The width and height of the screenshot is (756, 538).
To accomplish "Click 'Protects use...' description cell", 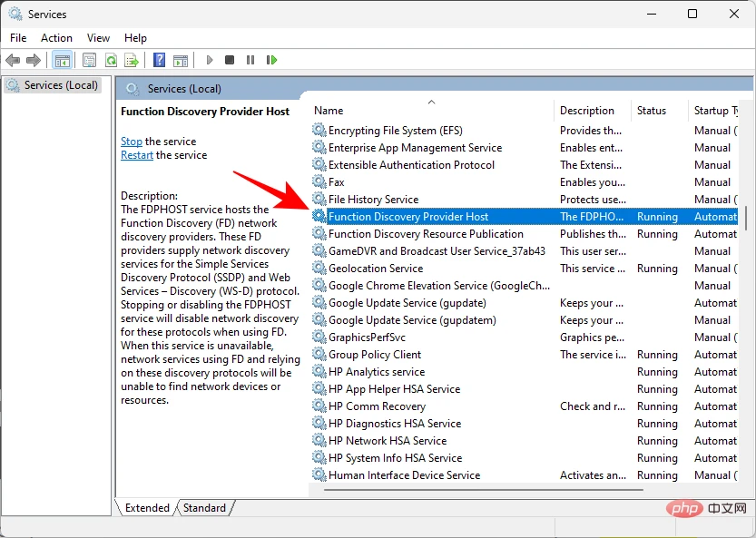I will pyautogui.click(x=593, y=200).
